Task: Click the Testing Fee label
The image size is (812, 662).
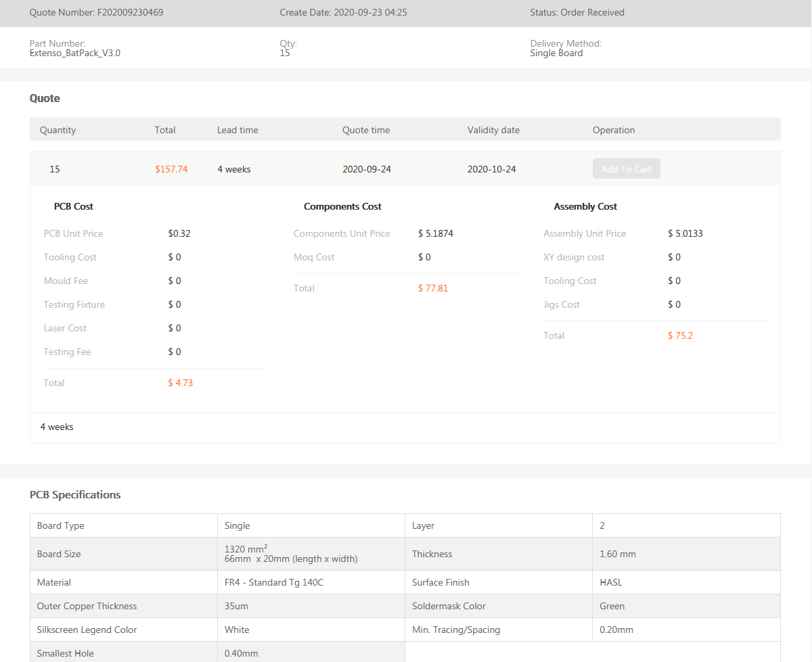Action: [x=67, y=352]
